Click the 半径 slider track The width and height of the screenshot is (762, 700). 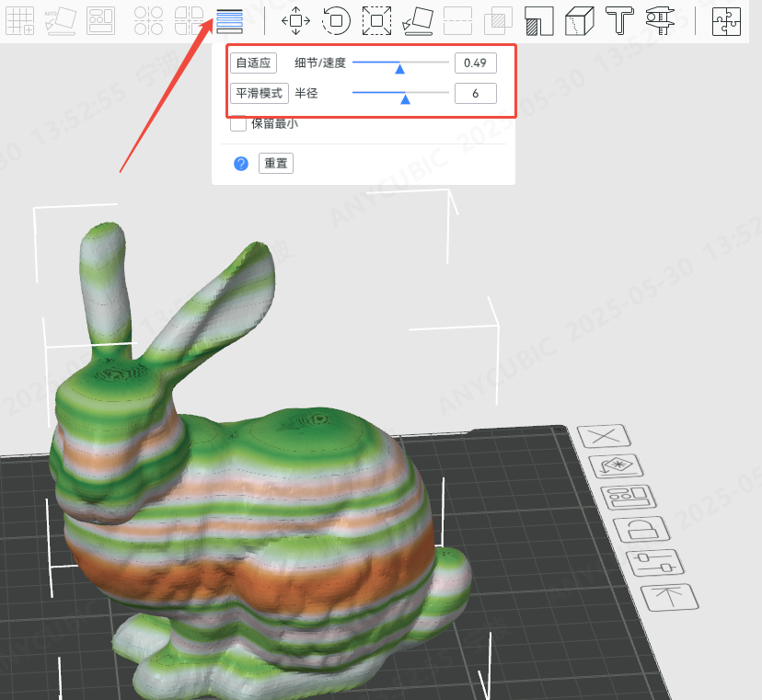[x=400, y=93]
